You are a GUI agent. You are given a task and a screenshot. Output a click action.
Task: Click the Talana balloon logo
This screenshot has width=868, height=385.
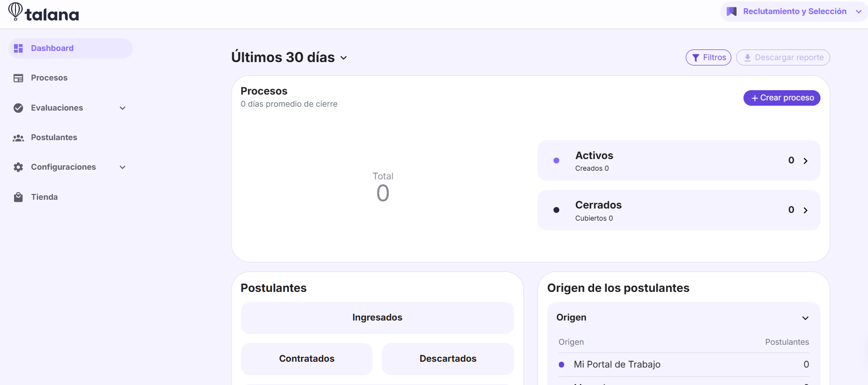tap(16, 11)
